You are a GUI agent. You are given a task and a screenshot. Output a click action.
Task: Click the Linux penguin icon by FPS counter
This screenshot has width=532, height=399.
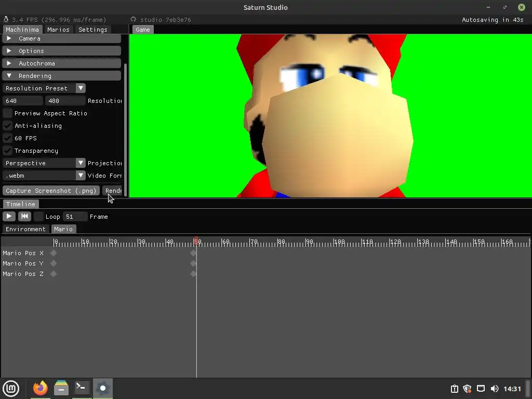[x=6, y=19]
